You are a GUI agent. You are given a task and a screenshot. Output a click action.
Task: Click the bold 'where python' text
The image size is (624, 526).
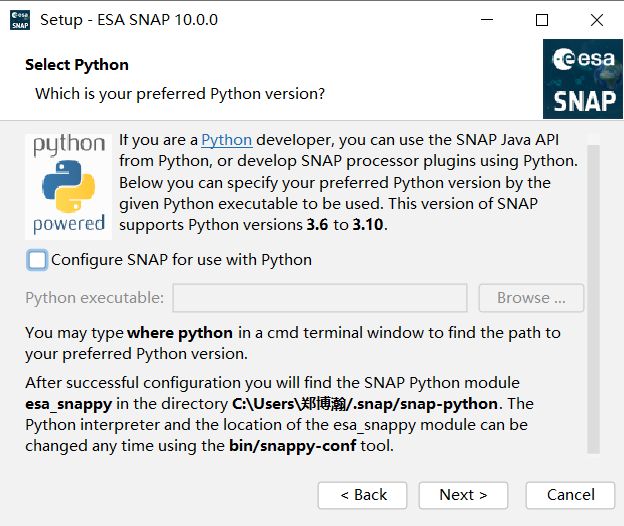(x=180, y=332)
